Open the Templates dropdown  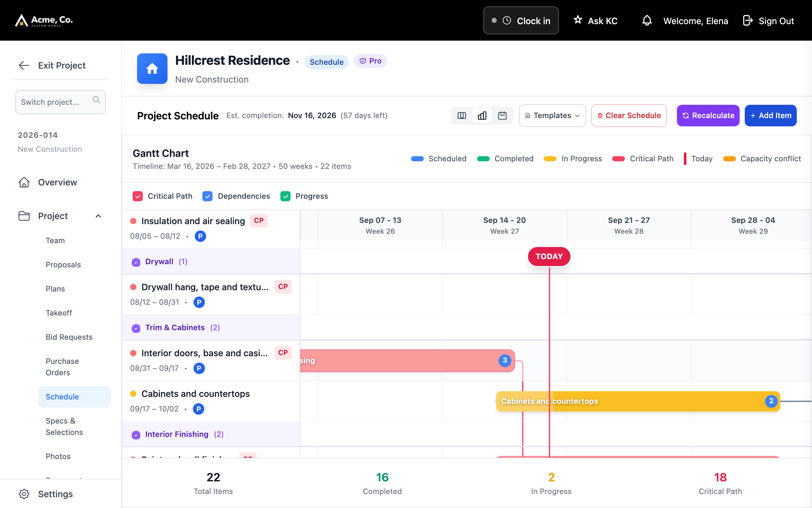[552, 116]
